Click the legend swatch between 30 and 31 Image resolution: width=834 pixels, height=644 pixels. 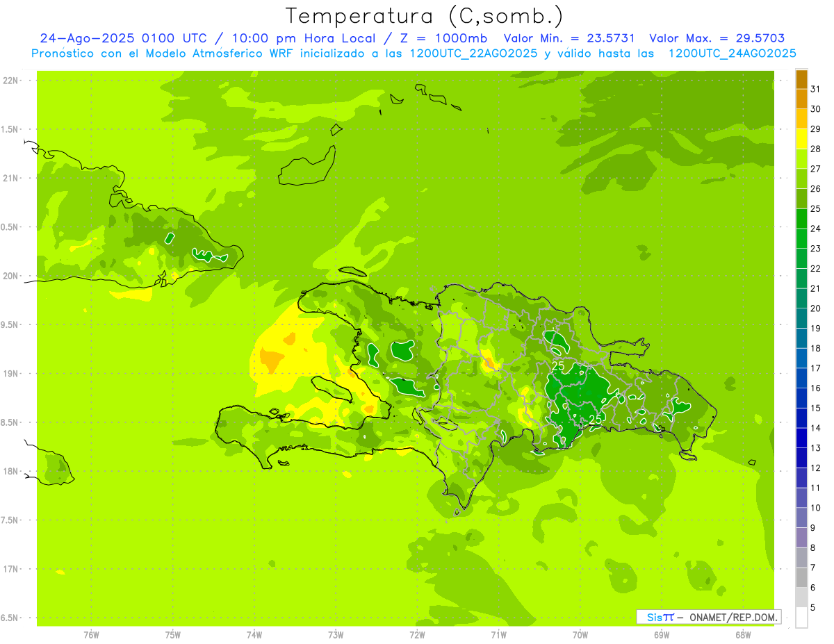[x=801, y=99]
